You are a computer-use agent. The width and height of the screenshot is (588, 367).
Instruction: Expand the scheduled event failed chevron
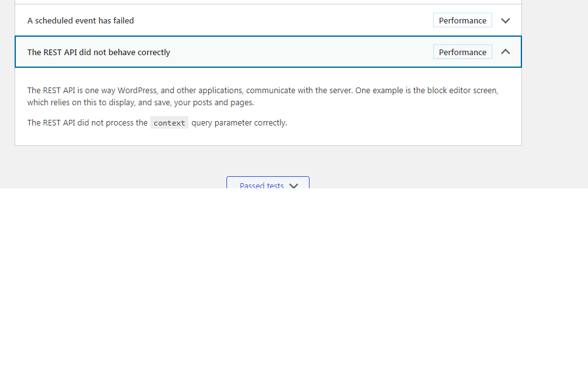pos(505,21)
